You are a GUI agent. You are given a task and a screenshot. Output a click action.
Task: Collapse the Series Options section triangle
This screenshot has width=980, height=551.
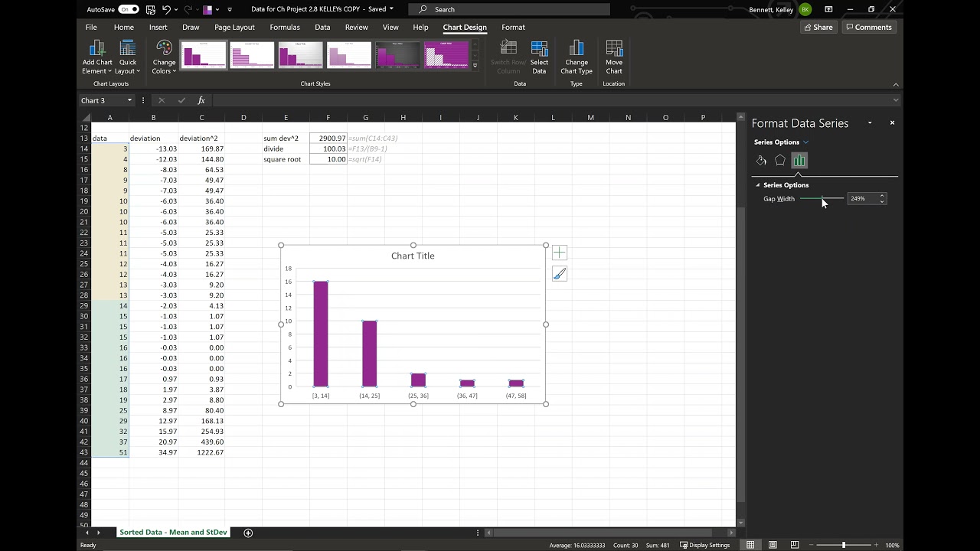coord(758,184)
